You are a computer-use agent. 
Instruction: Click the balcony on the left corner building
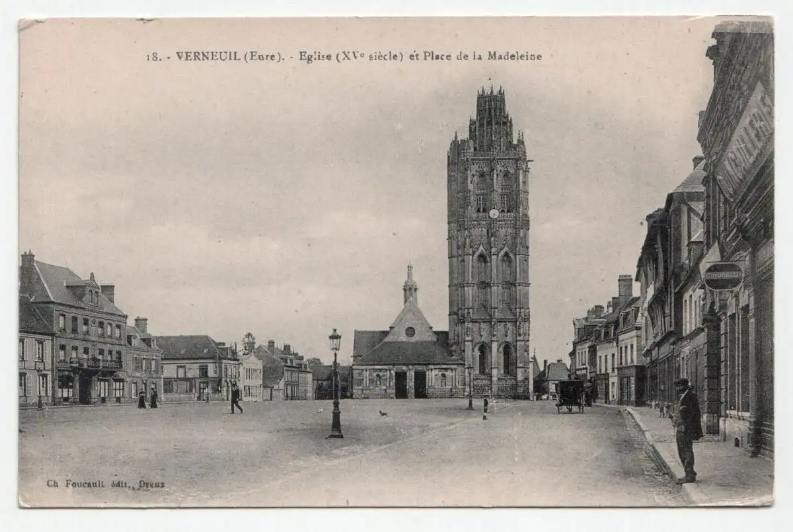89,363
